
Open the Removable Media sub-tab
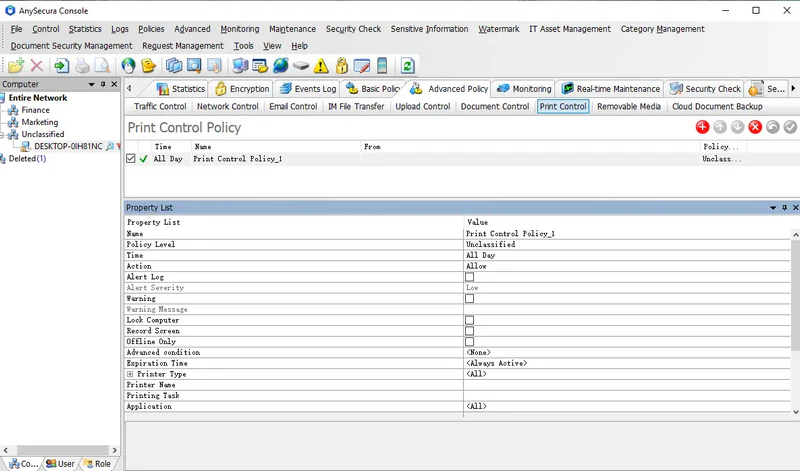click(x=629, y=107)
